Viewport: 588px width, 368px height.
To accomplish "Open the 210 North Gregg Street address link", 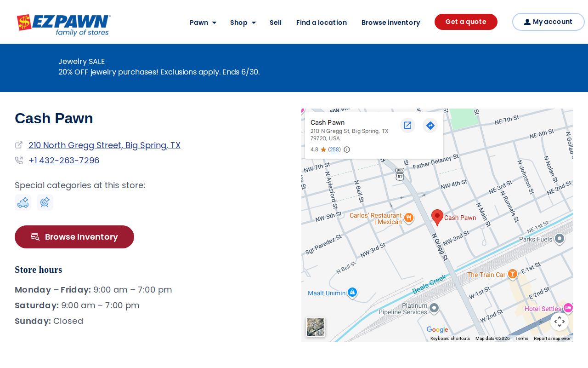I will (104, 145).
